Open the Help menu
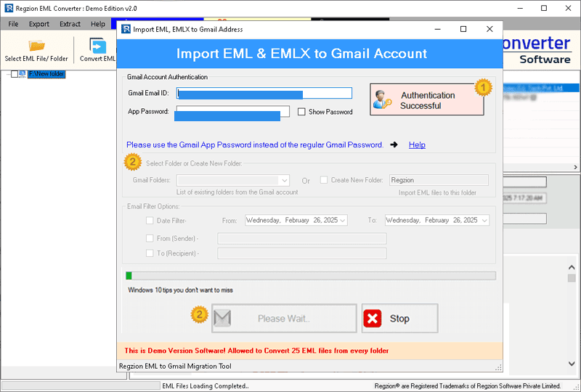This screenshot has height=392, width=581. [98, 24]
